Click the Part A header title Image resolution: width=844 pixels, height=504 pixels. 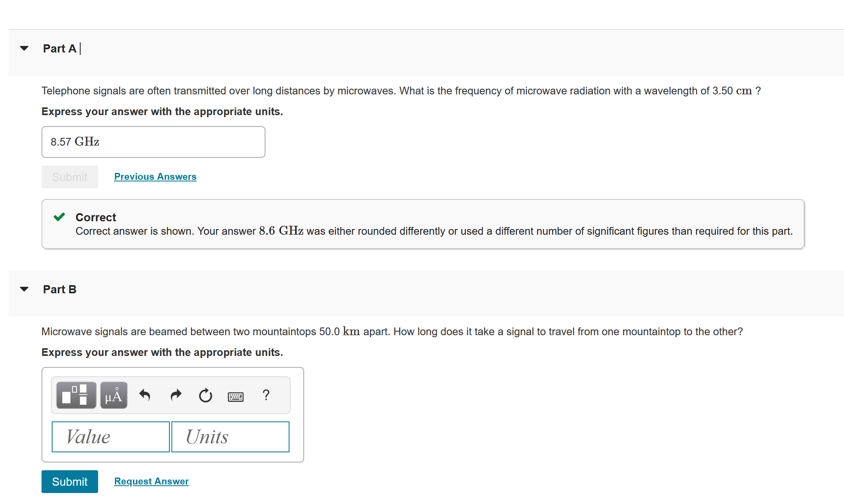(x=60, y=48)
